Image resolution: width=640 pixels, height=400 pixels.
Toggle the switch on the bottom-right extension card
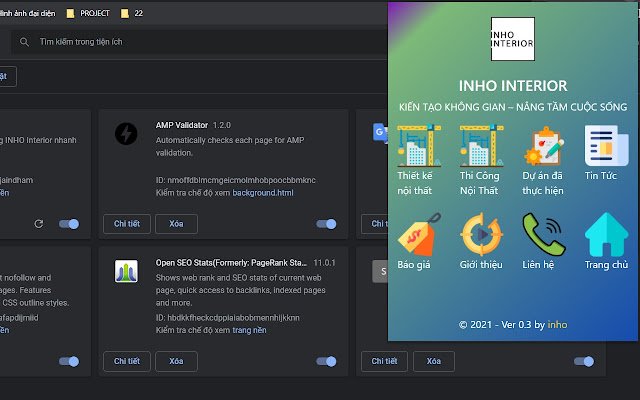[584, 361]
